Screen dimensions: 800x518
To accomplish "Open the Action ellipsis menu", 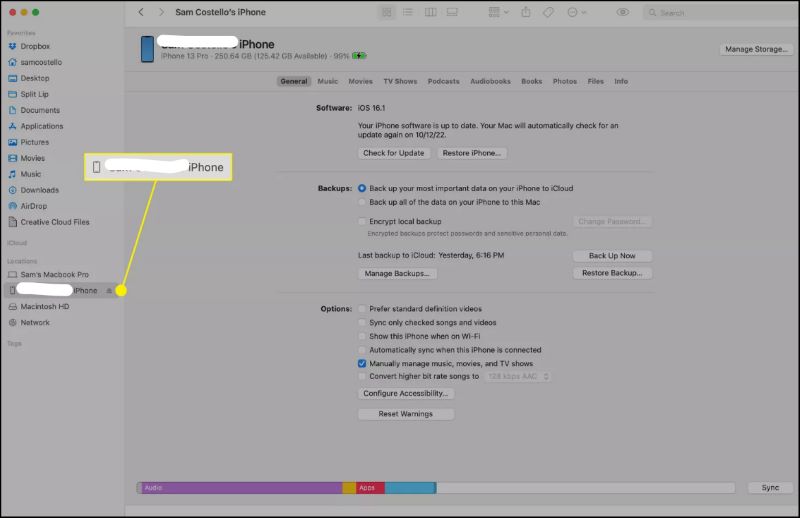I will point(577,12).
